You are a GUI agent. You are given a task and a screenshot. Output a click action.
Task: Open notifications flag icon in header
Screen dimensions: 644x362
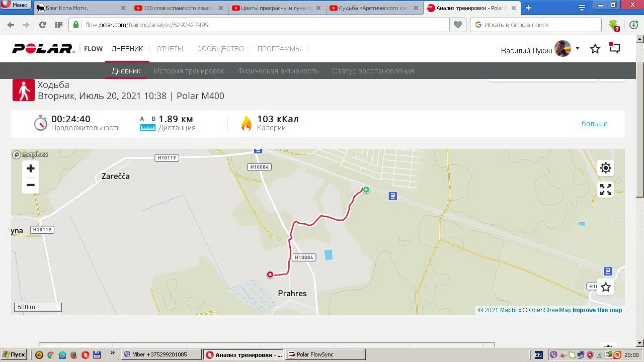click(614, 48)
